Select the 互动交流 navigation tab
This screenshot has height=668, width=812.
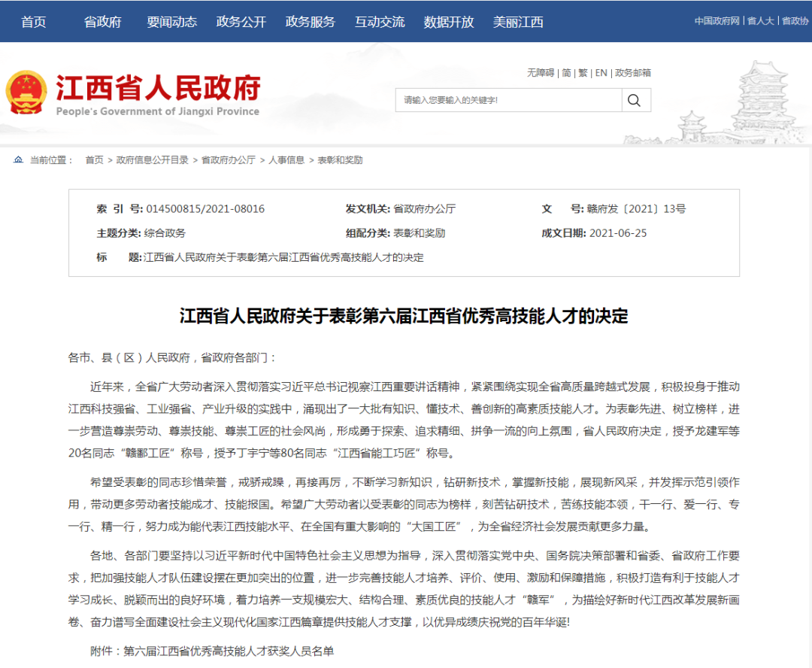point(380,22)
